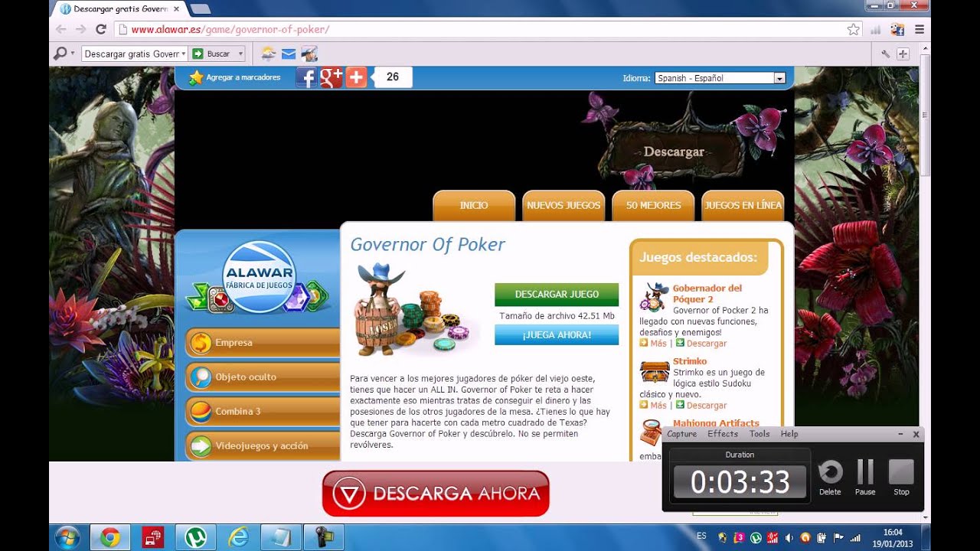Image resolution: width=980 pixels, height=551 pixels.
Task: Click the toolbar magnifier search icon
Action: tap(60, 54)
